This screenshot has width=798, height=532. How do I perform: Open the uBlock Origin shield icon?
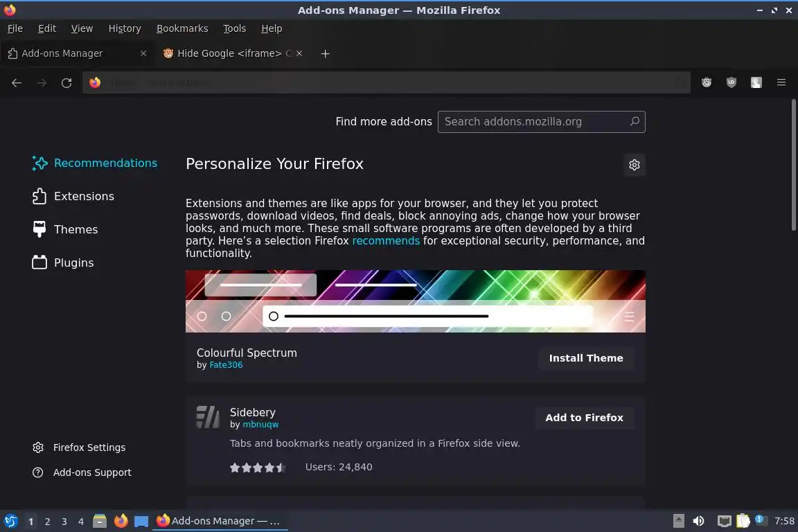pos(731,82)
